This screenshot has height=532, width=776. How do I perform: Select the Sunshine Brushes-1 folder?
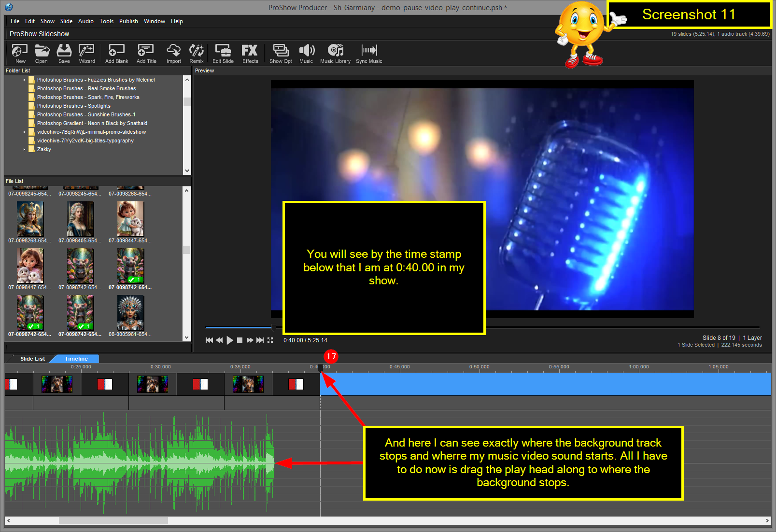[86, 115]
